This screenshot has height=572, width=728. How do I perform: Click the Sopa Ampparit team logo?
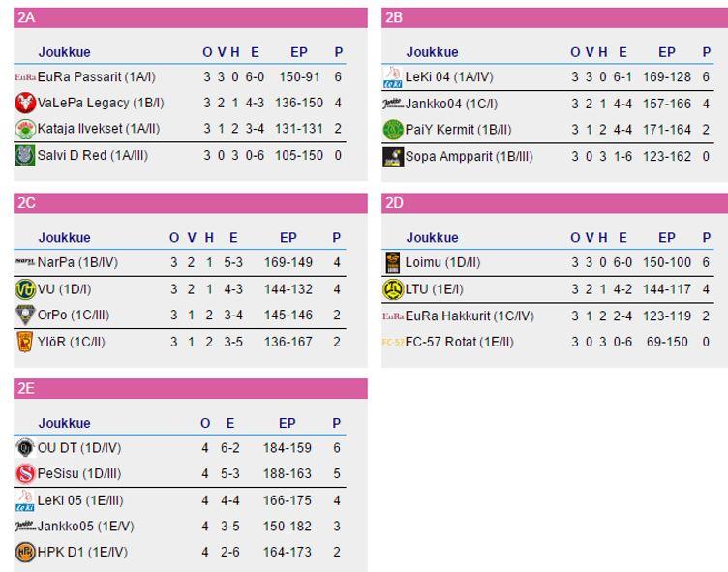coord(393,157)
